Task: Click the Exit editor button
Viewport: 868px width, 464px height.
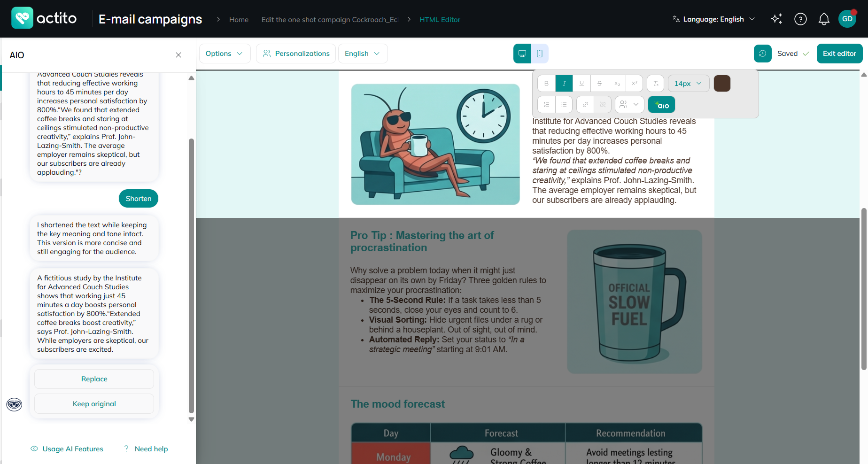Action: [x=839, y=54]
